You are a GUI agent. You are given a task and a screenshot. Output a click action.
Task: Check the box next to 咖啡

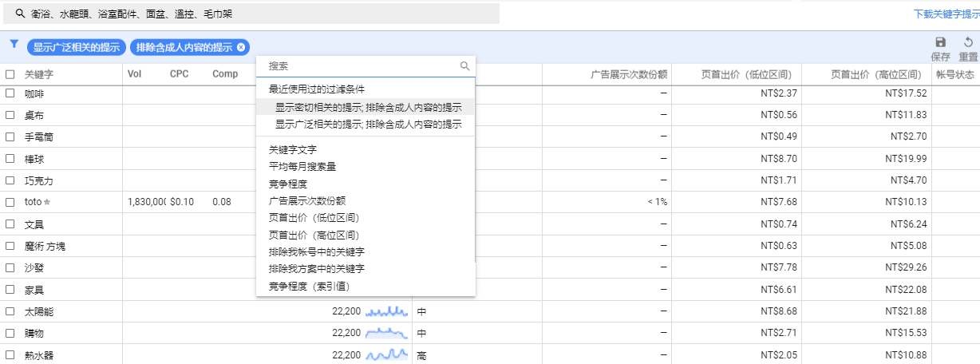point(10,93)
